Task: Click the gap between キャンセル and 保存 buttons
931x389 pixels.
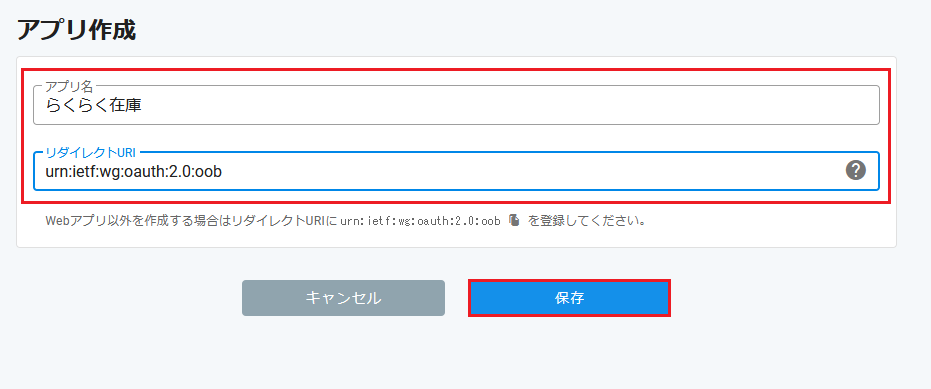Action: [457, 298]
